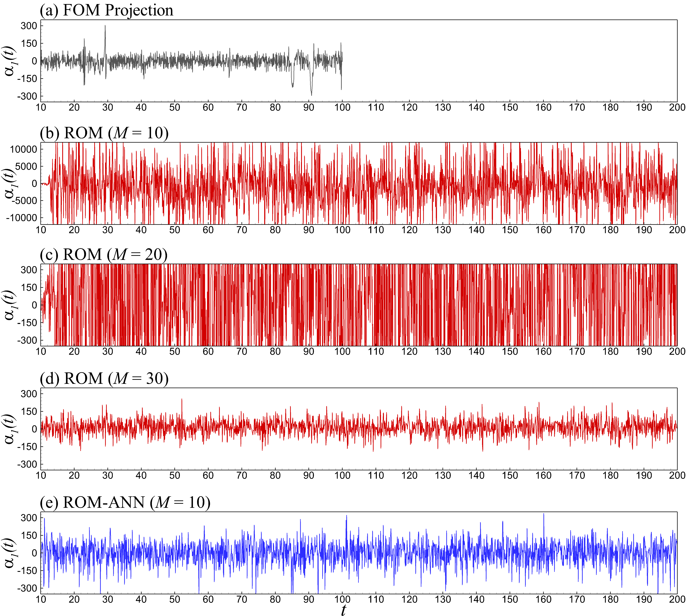The width and height of the screenshot is (696, 616).
Task: Click the "10000" y-tick label in panel (b)
Action: click(x=24, y=149)
